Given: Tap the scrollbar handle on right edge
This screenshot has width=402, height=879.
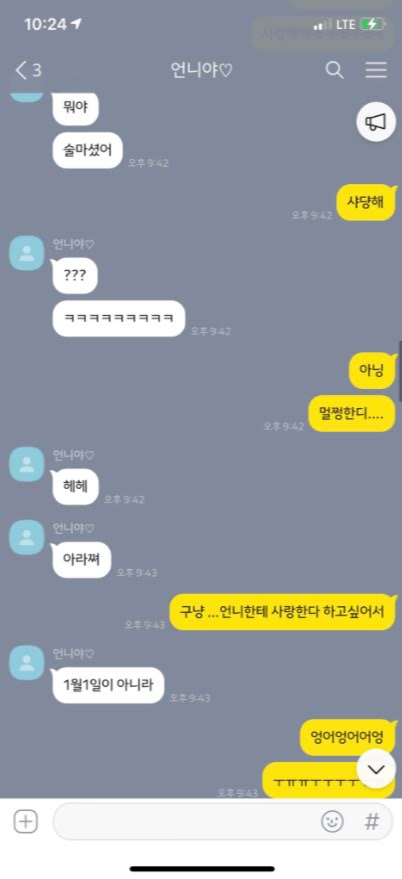Looking at the screenshot, I should (400, 371).
